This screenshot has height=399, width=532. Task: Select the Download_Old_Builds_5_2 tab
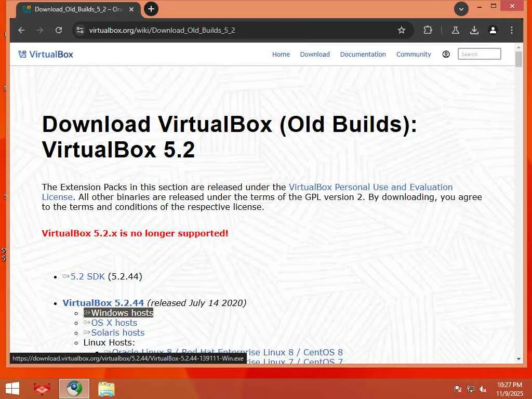click(x=78, y=9)
